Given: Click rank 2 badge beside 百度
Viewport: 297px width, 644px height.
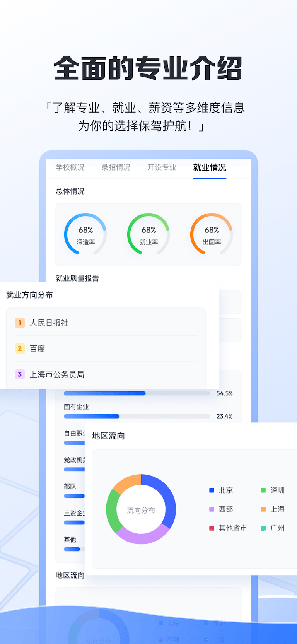Looking at the screenshot, I should [x=20, y=348].
